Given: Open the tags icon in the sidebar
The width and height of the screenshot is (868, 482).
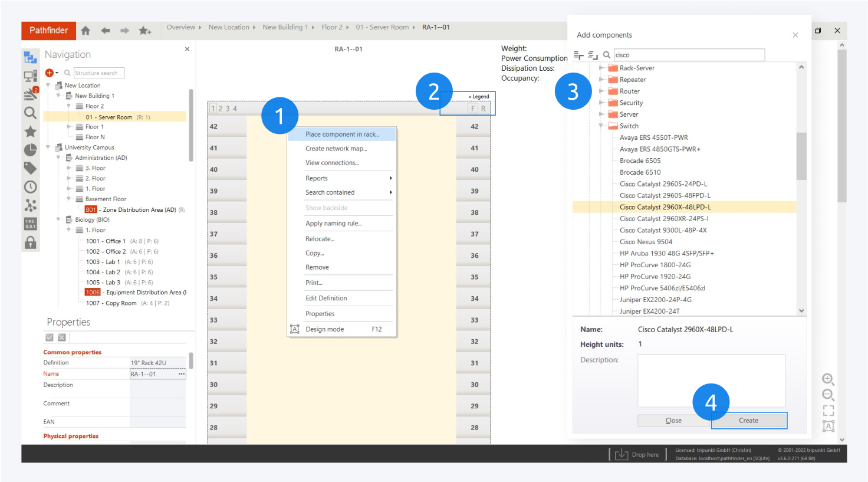Looking at the screenshot, I should (30, 169).
